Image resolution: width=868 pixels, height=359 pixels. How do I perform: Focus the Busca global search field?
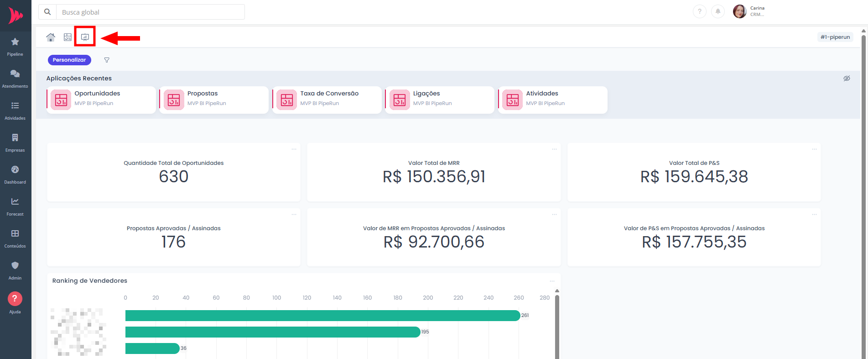(x=151, y=12)
